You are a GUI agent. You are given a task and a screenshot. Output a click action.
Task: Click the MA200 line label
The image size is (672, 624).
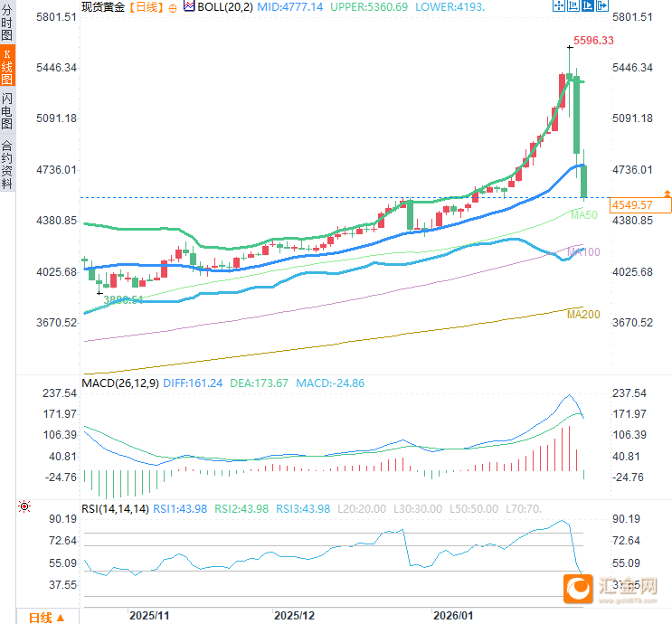tap(582, 314)
